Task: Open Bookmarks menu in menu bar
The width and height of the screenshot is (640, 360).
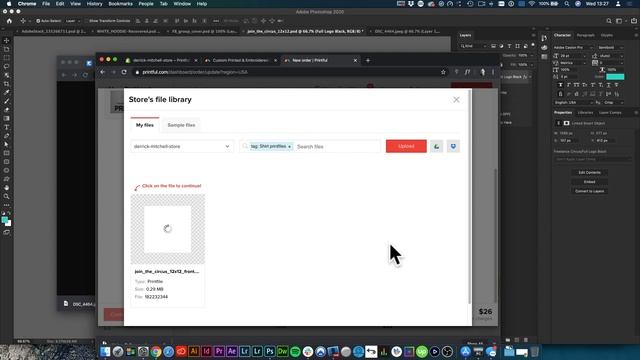Action: tap(120, 4)
